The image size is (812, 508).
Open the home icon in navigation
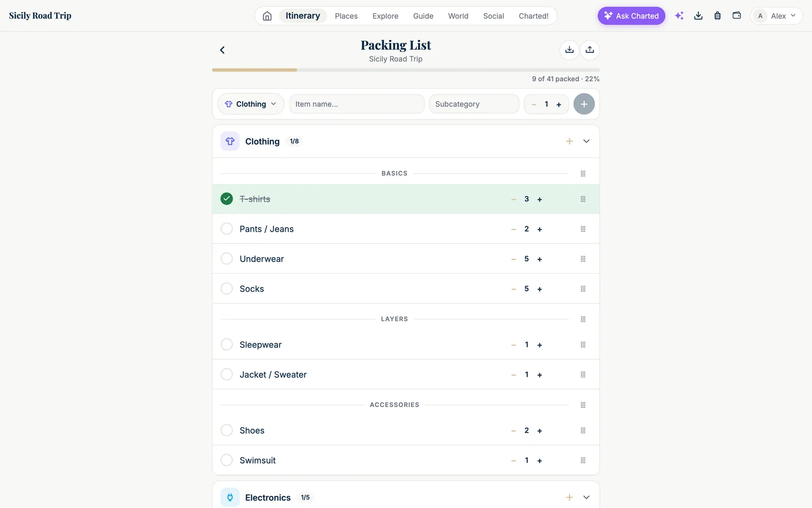[267, 16]
